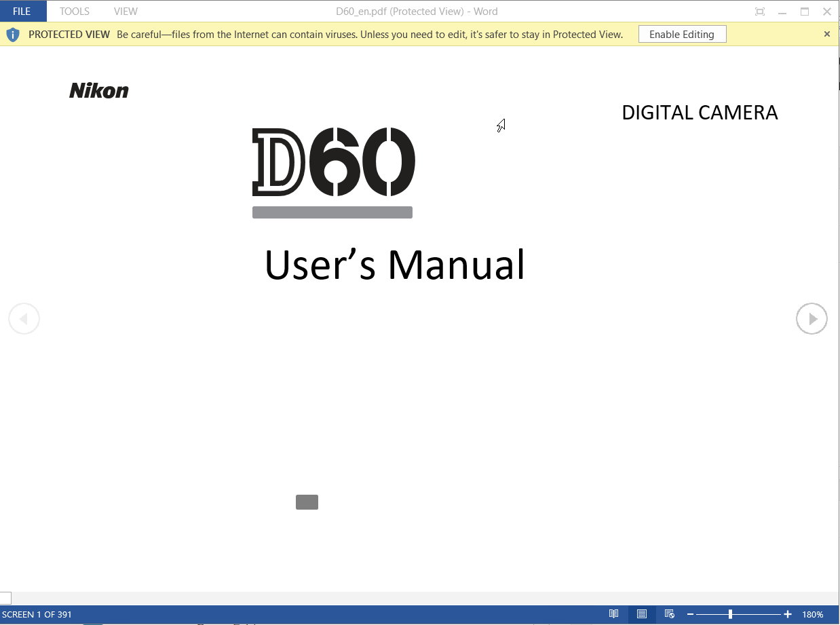Switch to Print Layout view icon

pyautogui.click(x=641, y=614)
